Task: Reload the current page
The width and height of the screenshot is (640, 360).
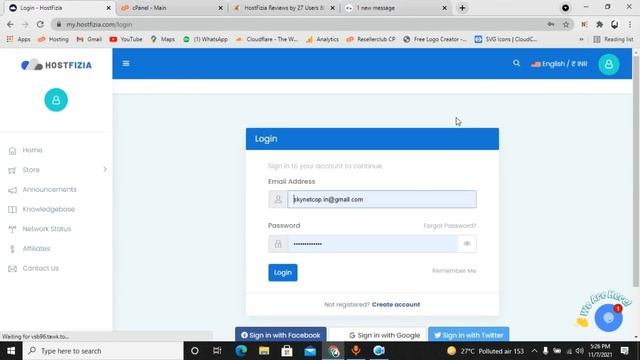Action: tap(40, 24)
